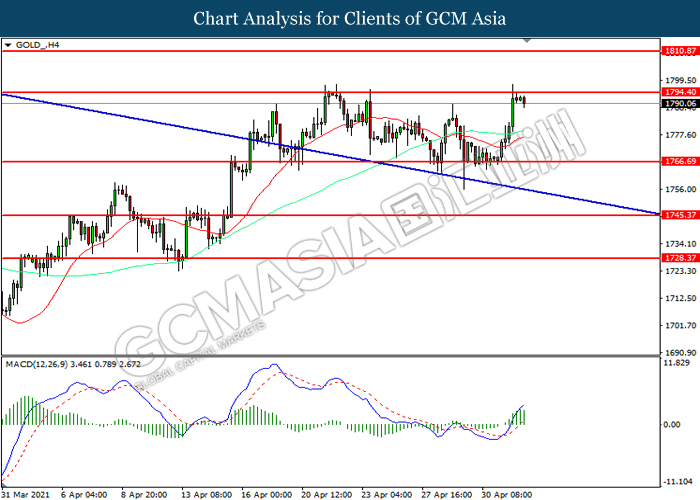Click the 0.00 MACD zero level label
Image resolution: width=700 pixels, height=500 pixels.
674,425
